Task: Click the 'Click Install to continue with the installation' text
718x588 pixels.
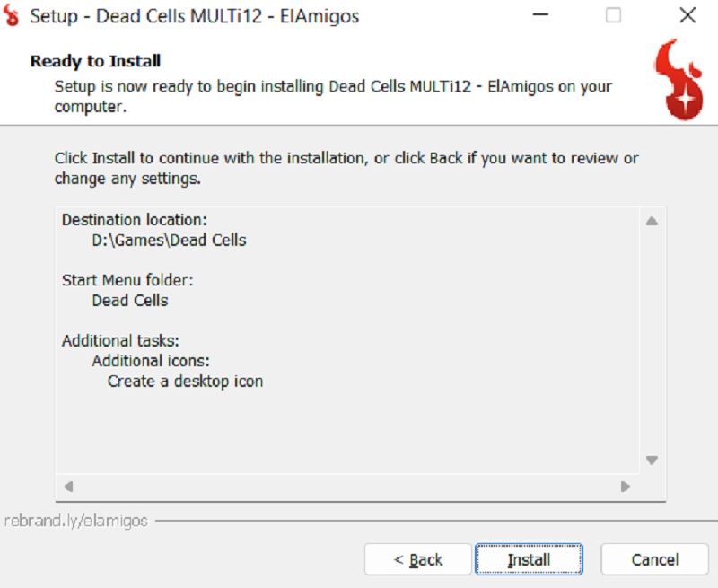Action: 346,168
